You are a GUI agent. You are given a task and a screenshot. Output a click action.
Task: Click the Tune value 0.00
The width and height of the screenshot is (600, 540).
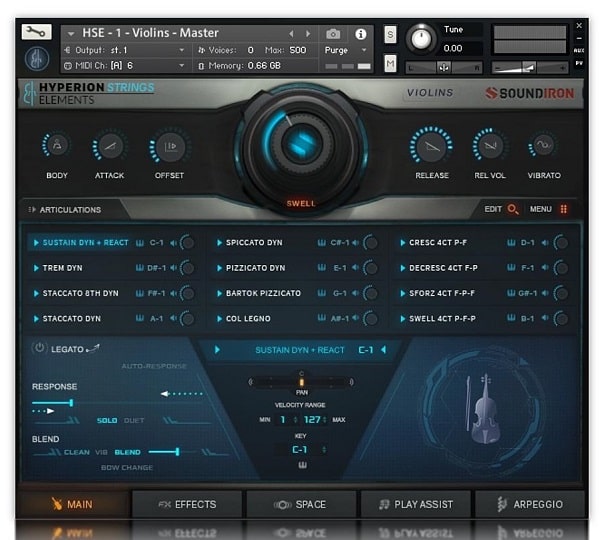[453, 49]
